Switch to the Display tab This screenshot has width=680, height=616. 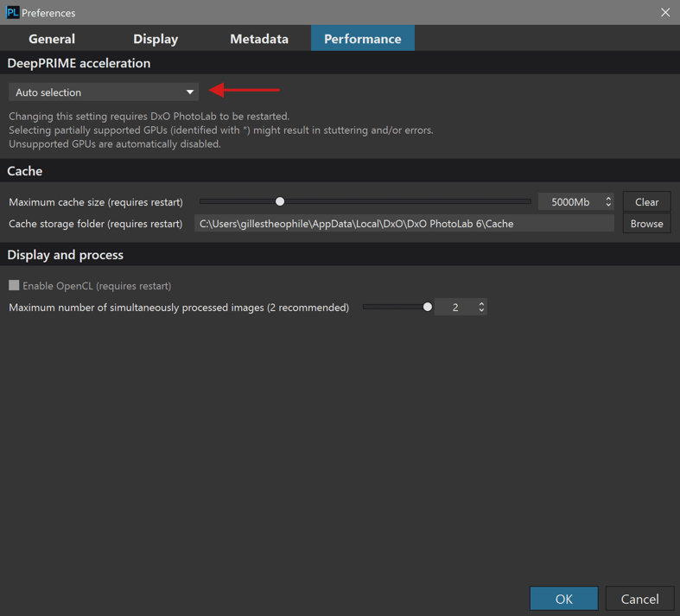(x=156, y=39)
